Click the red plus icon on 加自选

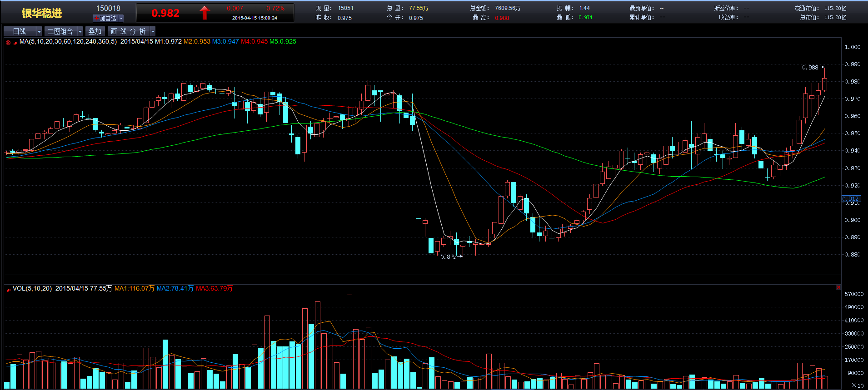click(x=96, y=19)
